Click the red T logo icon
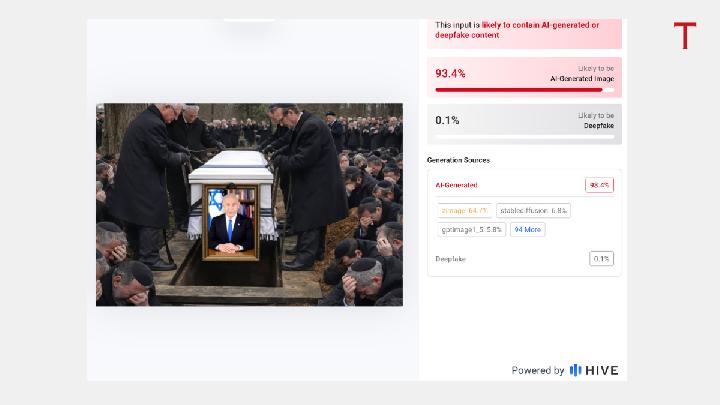This screenshot has height=405, width=720. coord(685,35)
